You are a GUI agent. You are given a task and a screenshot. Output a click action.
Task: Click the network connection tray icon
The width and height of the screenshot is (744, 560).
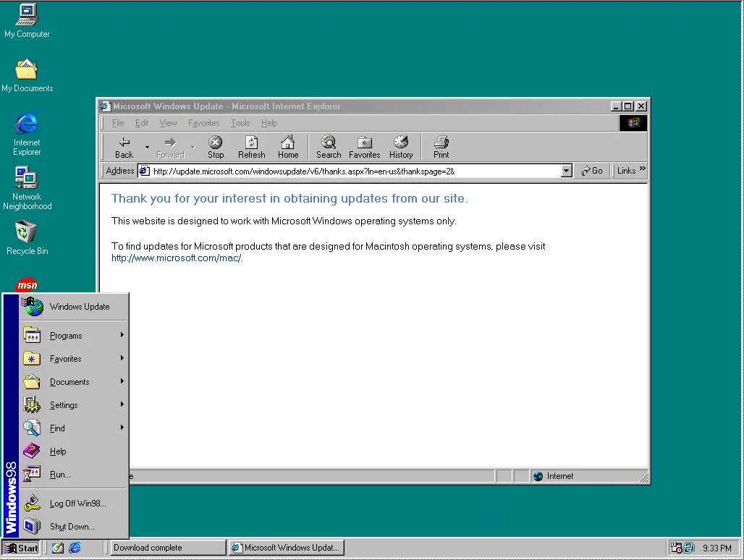click(689, 548)
